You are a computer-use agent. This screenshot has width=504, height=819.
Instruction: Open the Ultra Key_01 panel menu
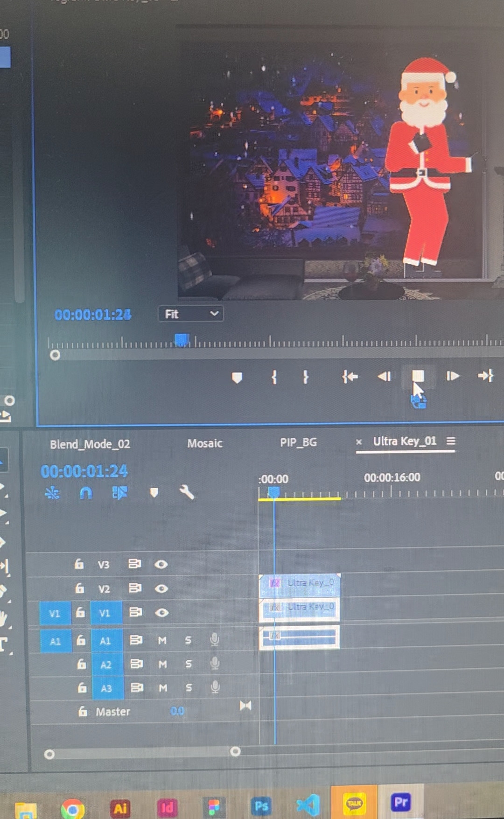(451, 441)
